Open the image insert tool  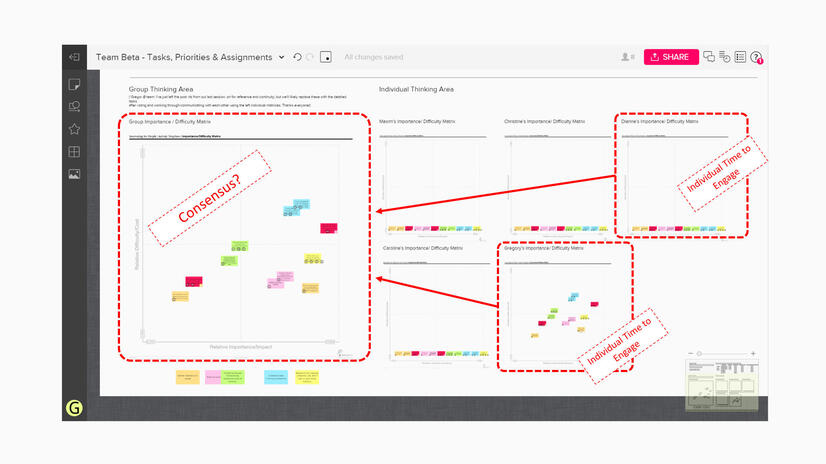(x=73, y=174)
